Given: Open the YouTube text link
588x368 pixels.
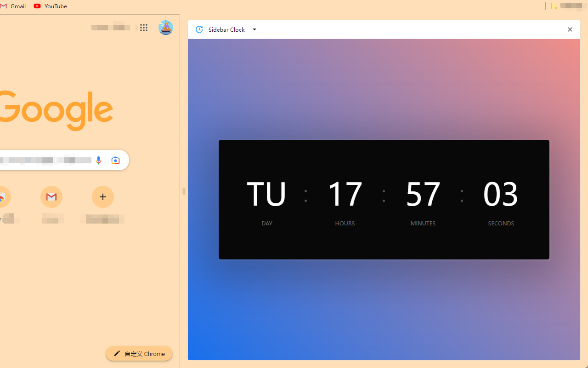Looking at the screenshot, I should (55, 6).
